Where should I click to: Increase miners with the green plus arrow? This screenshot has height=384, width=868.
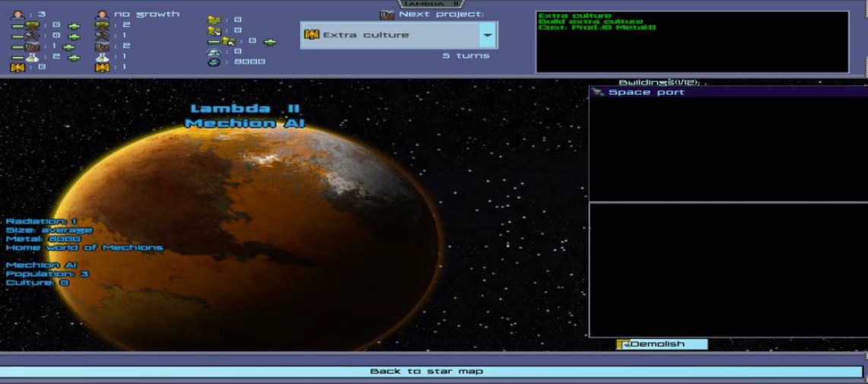pos(74,36)
